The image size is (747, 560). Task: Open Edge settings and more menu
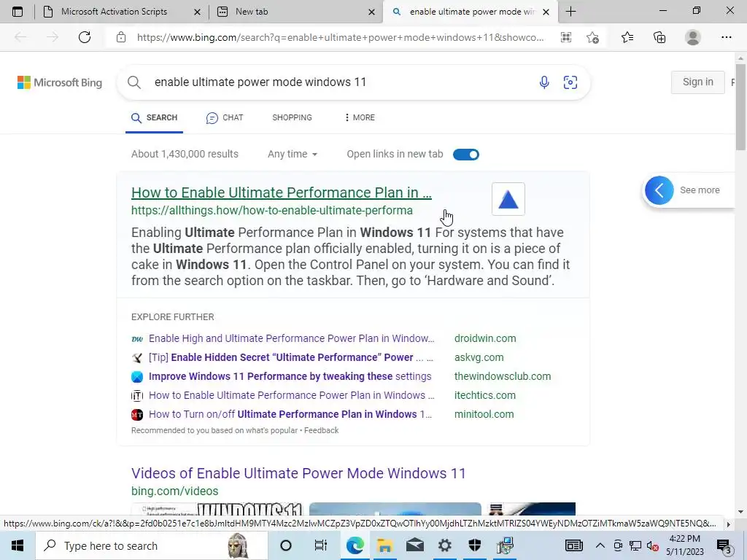coord(726,37)
